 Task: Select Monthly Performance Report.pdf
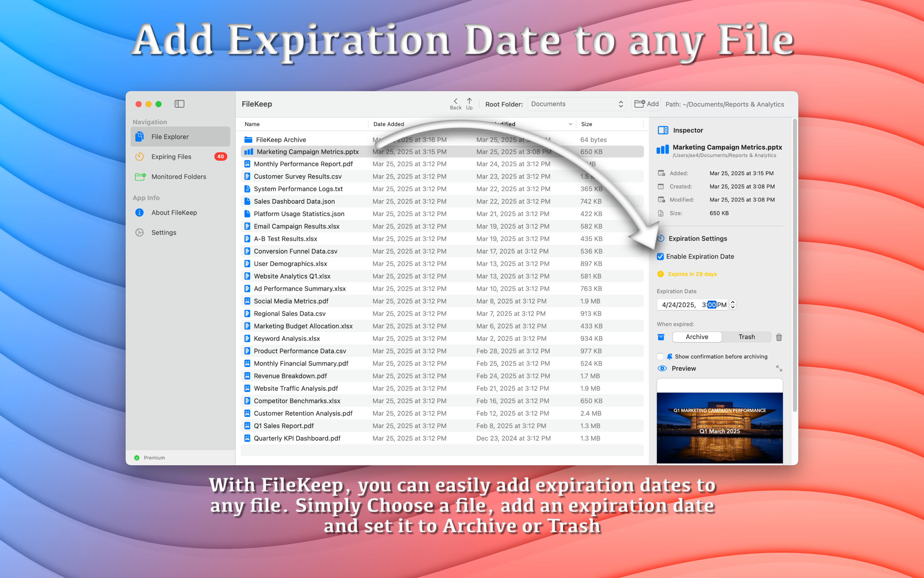[x=442, y=164]
